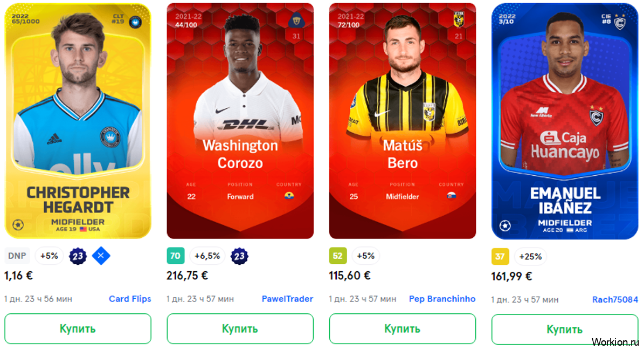Click the Charlotte club crest on Hegardt card

pos(135,22)
